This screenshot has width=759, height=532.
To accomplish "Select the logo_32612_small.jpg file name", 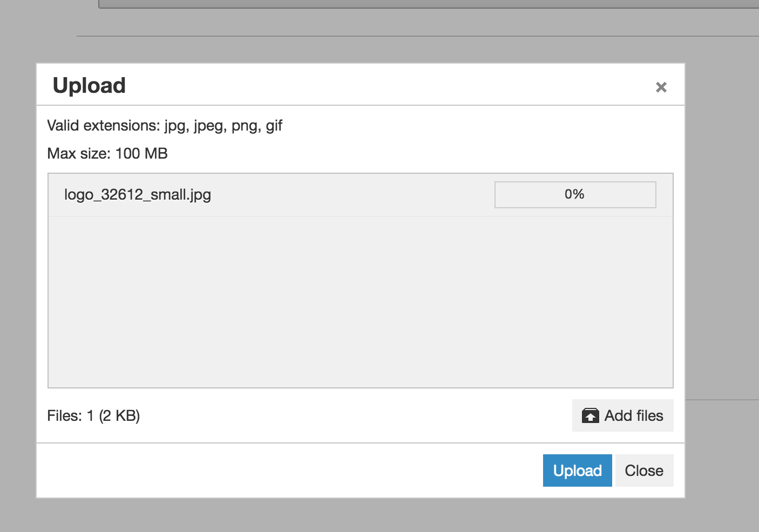I will (x=138, y=194).
